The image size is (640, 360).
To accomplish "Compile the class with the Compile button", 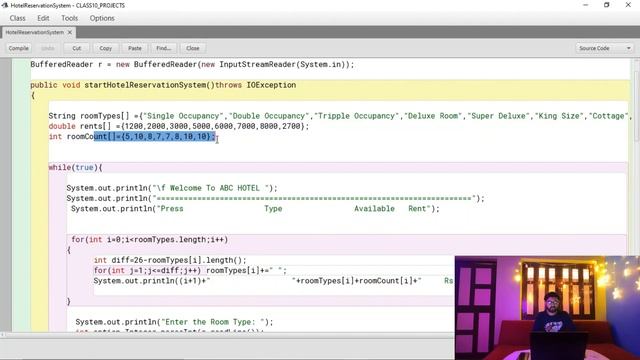I will pyautogui.click(x=18, y=48).
